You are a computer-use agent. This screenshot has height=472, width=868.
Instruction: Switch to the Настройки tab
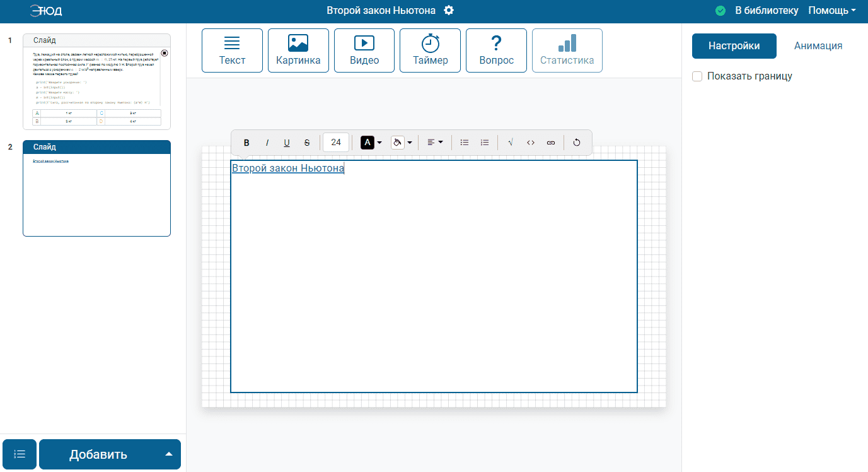pos(734,46)
